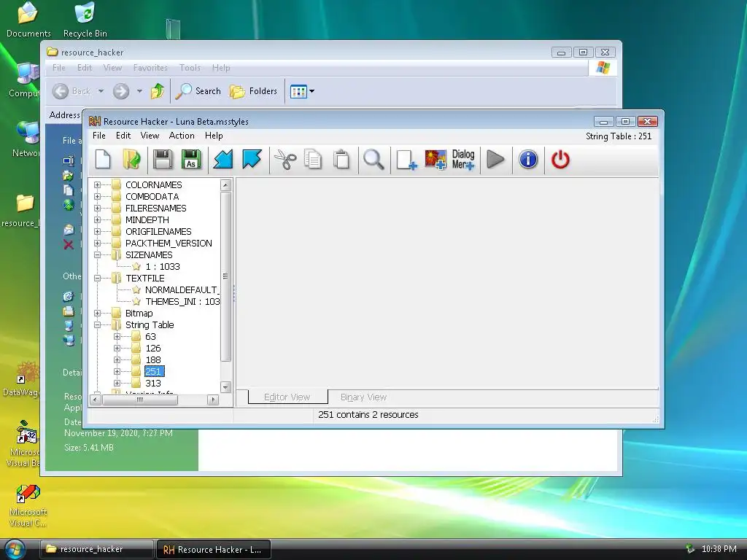The height and width of the screenshot is (560, 747).
Task: Open Favorites menu in resource_hacker window
Action: tap(150, 68)
